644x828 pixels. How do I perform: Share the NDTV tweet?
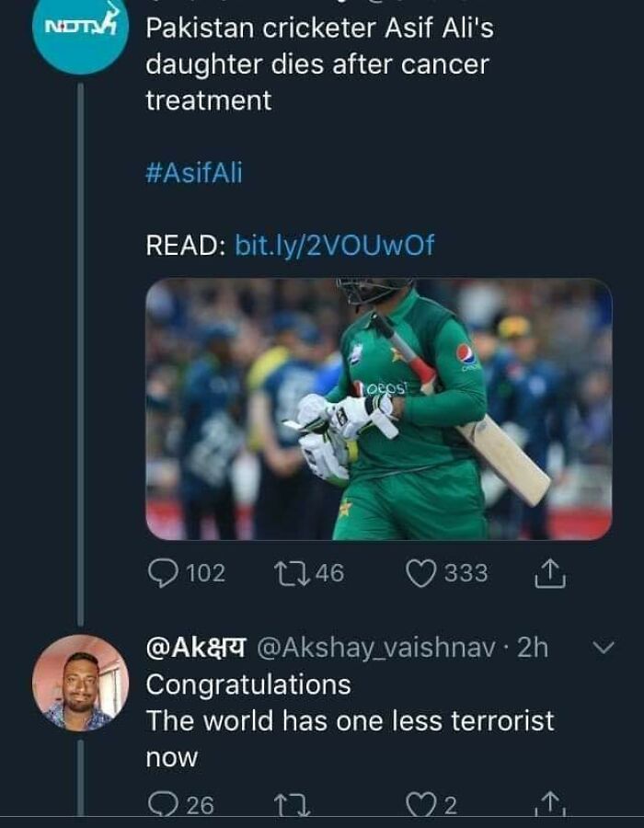549,574
